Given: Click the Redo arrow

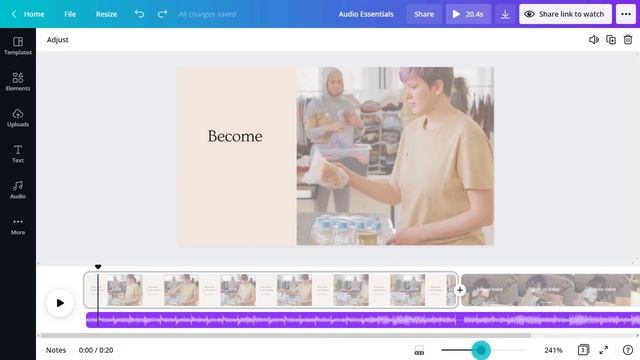Looking at the screenshot, I should coord(162,14).
